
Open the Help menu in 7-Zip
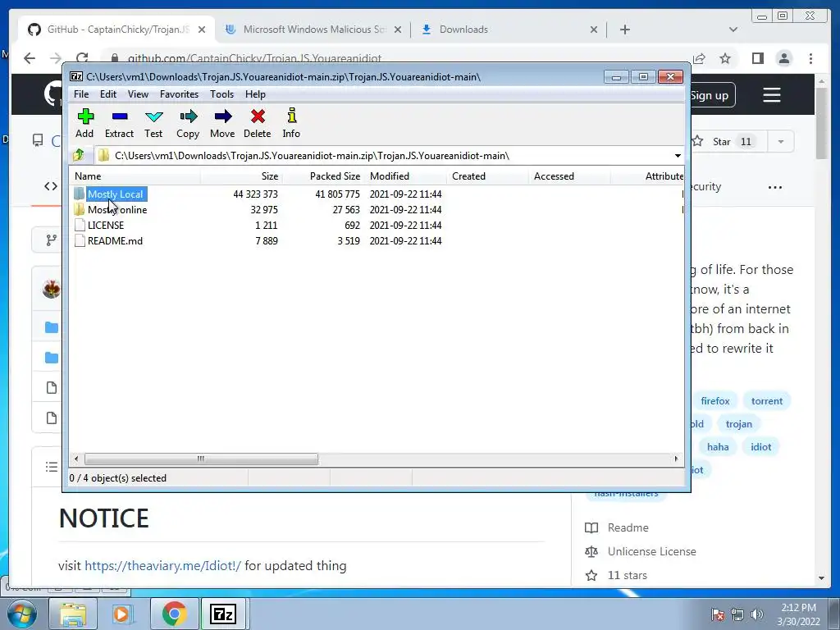[256, 94]
